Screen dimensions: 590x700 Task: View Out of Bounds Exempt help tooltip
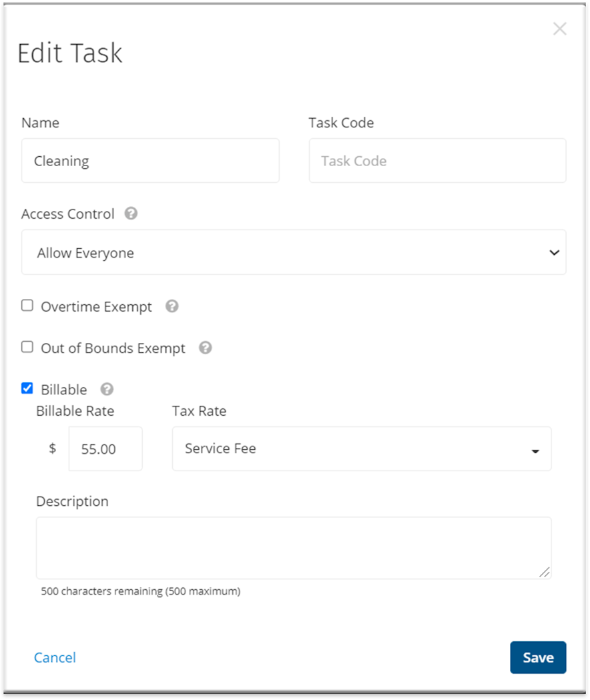point(206,347)
